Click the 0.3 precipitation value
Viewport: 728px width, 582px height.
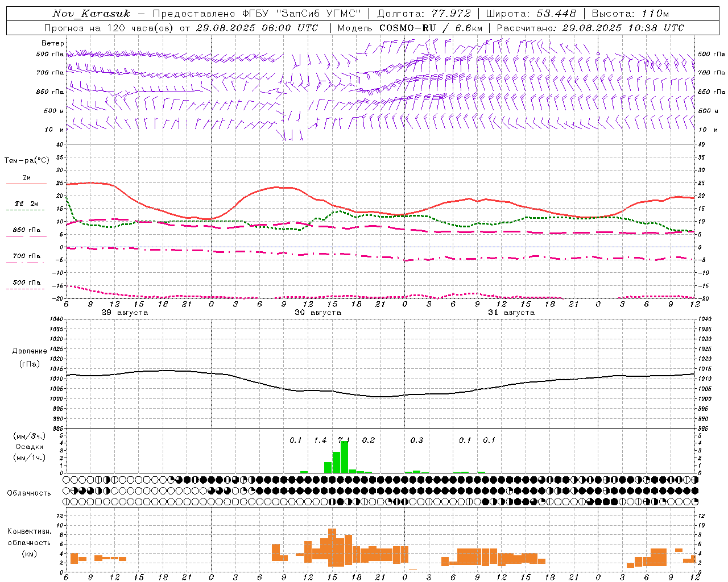coord(417,440)
